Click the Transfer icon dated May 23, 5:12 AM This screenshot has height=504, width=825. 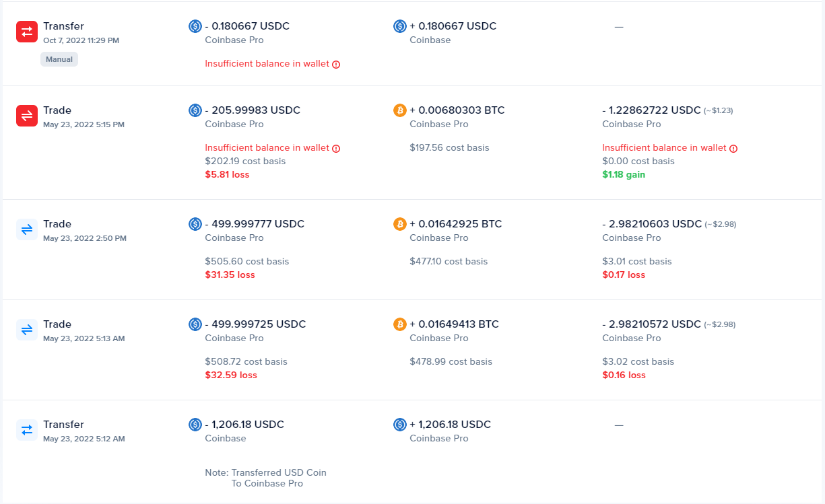[x=27, y=430]
